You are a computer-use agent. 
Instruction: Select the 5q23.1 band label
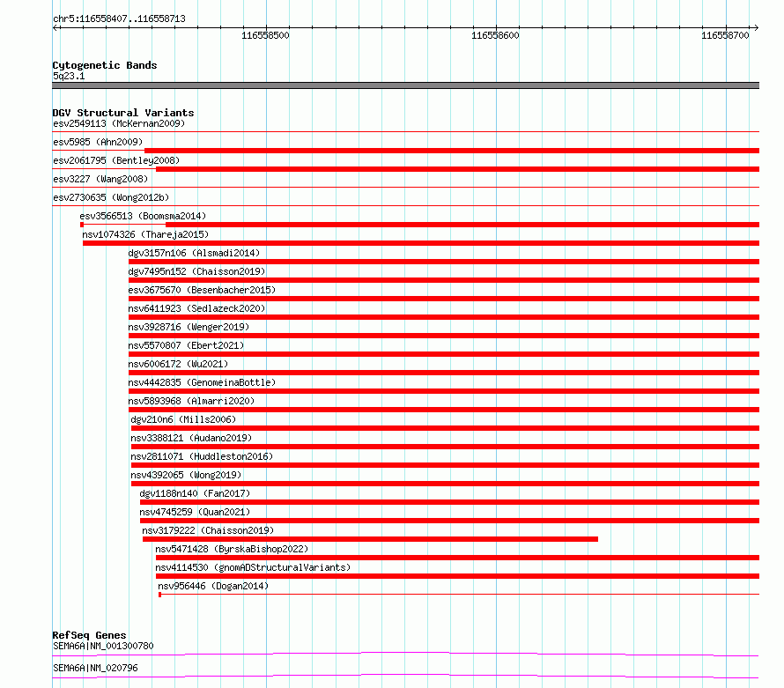tap(69, 76)
